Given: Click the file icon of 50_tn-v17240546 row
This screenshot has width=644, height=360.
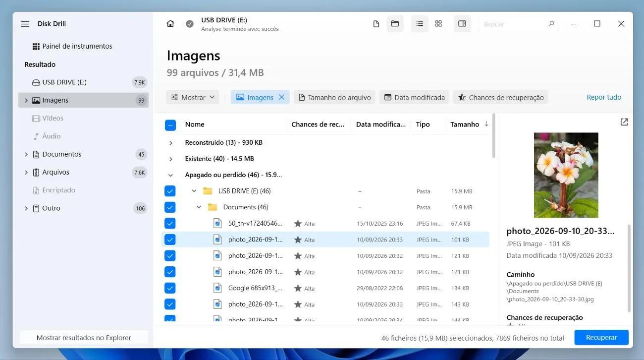Looking at the screenshot, I should (217, 223).
